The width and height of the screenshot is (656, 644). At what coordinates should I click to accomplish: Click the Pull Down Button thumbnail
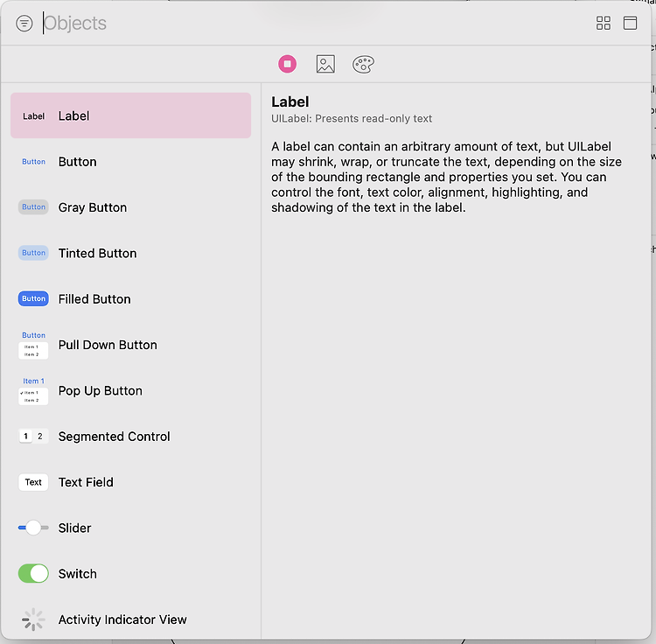click(33, 345)
